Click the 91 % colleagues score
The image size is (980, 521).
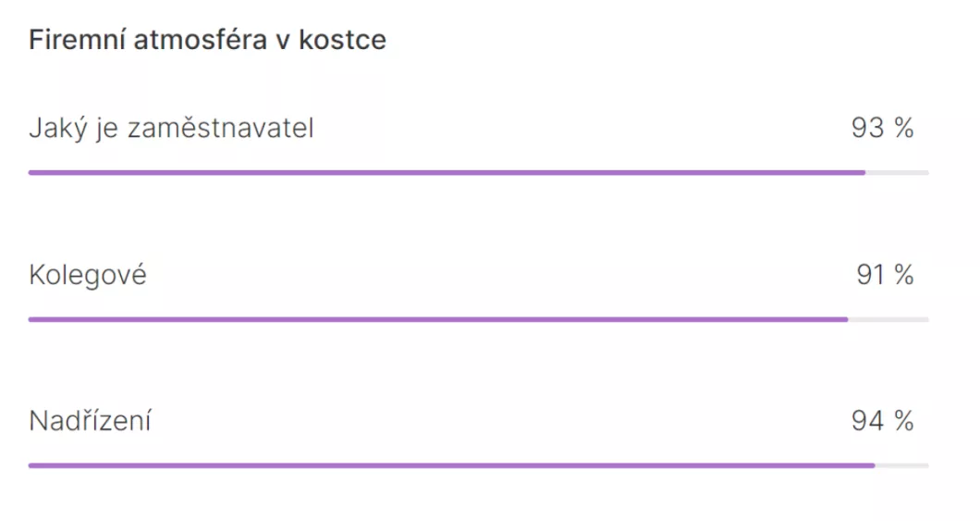(x=885, y=275)
